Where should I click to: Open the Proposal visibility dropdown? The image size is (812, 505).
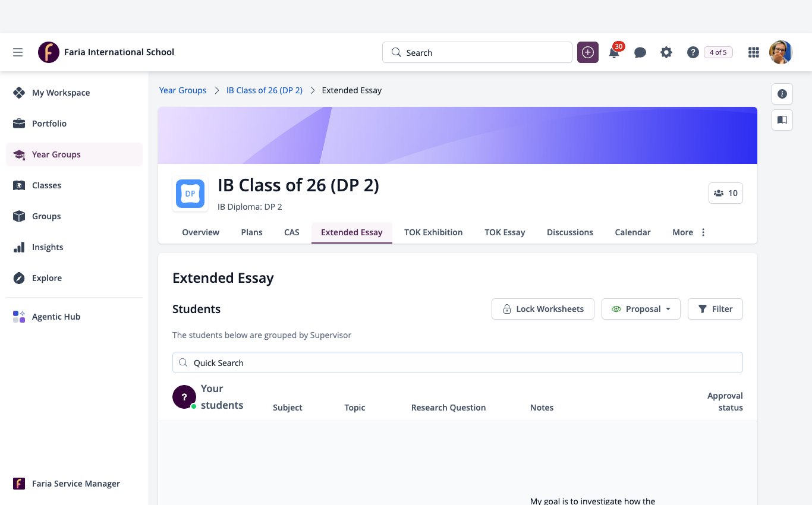pyautogui.click(x=641, y=309)
